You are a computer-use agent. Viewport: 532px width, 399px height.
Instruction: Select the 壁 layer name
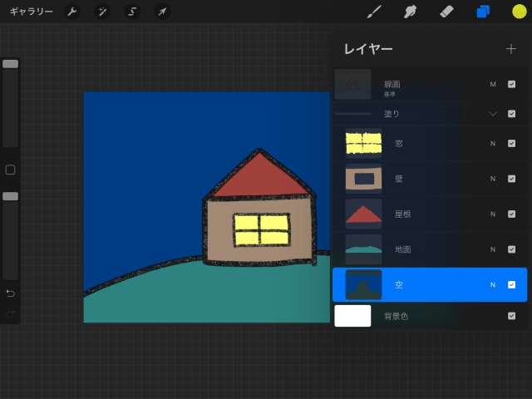[399, 179]
